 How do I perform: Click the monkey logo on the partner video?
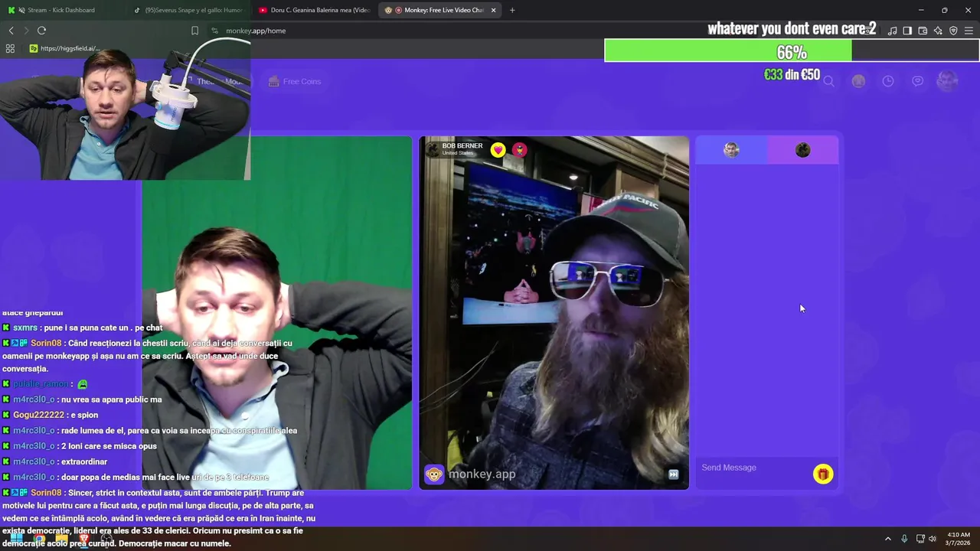coord(434,474)
